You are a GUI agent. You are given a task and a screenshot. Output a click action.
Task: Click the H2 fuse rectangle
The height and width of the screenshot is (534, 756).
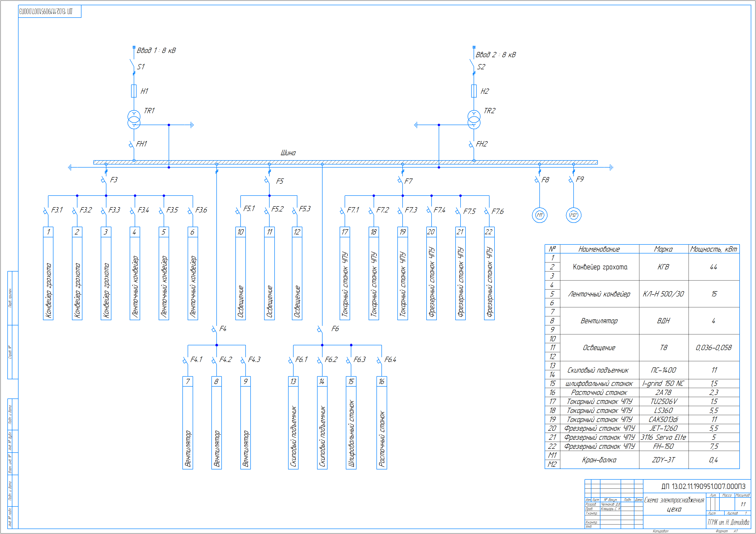(474, 91)
